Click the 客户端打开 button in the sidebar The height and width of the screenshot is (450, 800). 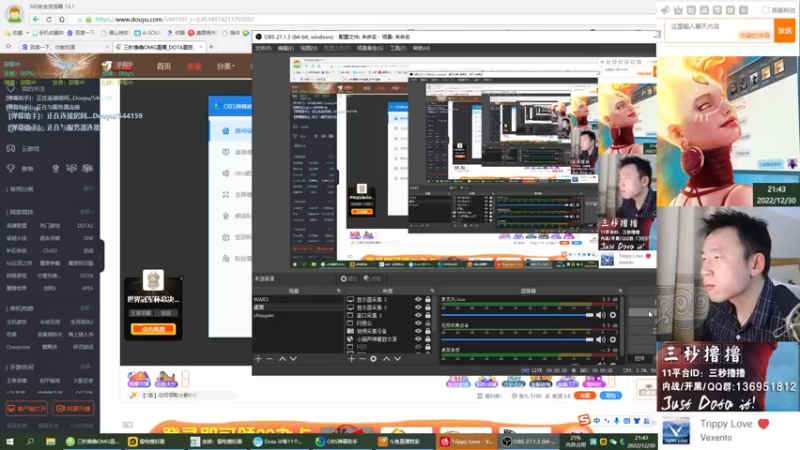coord(27,409)
